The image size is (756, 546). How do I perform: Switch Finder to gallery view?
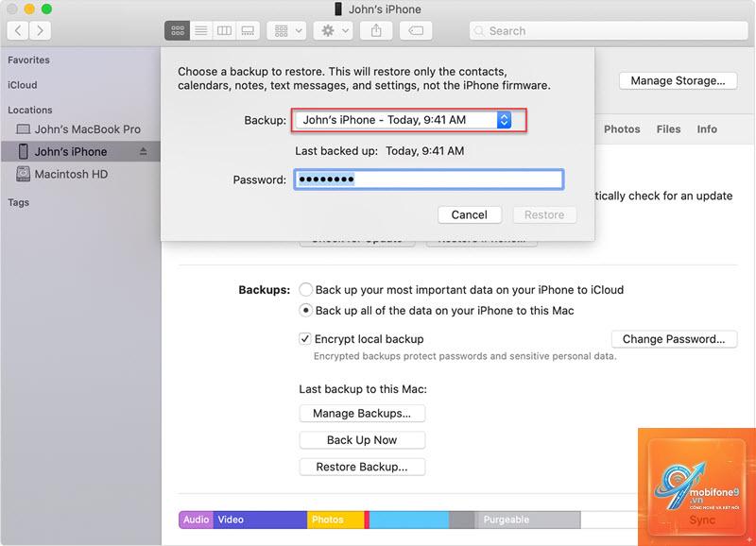click(248, 31)
